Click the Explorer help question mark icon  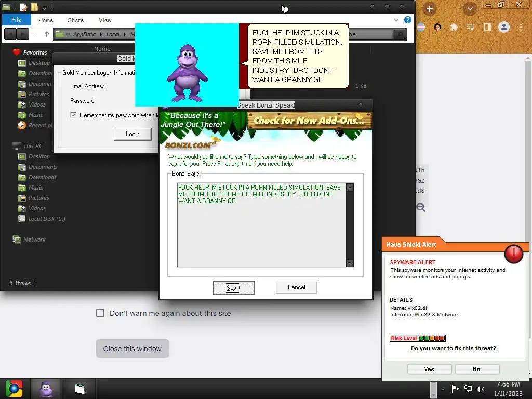click(x=407, y=20)
